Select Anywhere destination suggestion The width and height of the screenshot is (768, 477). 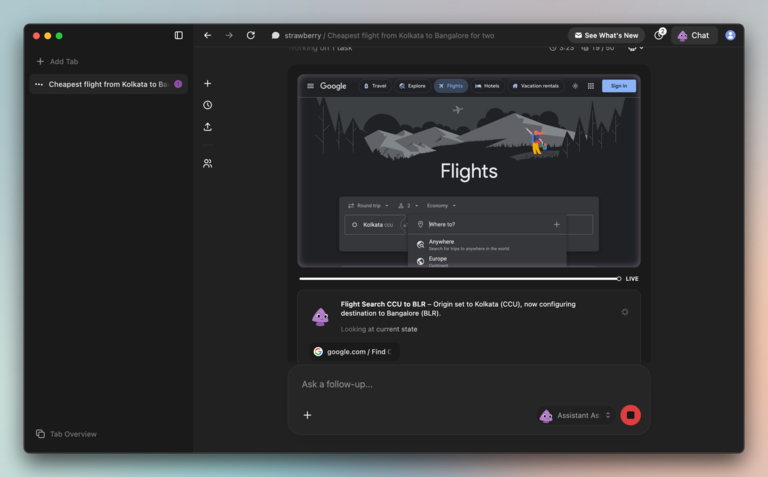[487, 244]
